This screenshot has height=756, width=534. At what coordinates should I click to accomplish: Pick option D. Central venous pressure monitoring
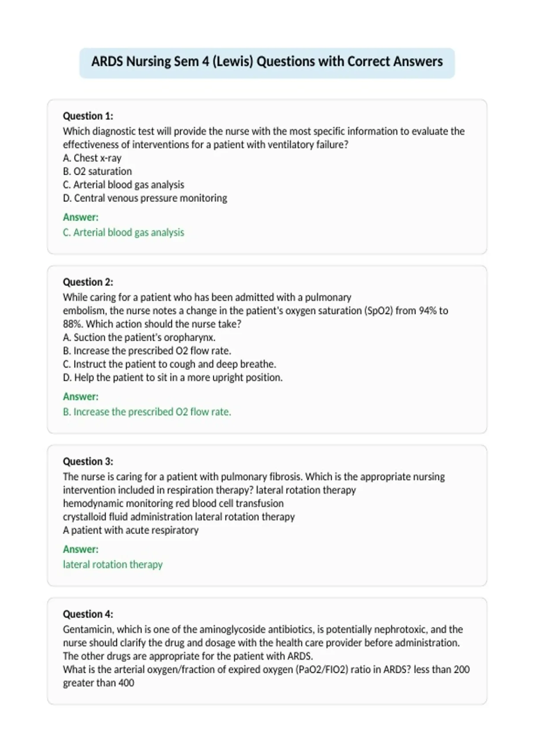[145, 198]
